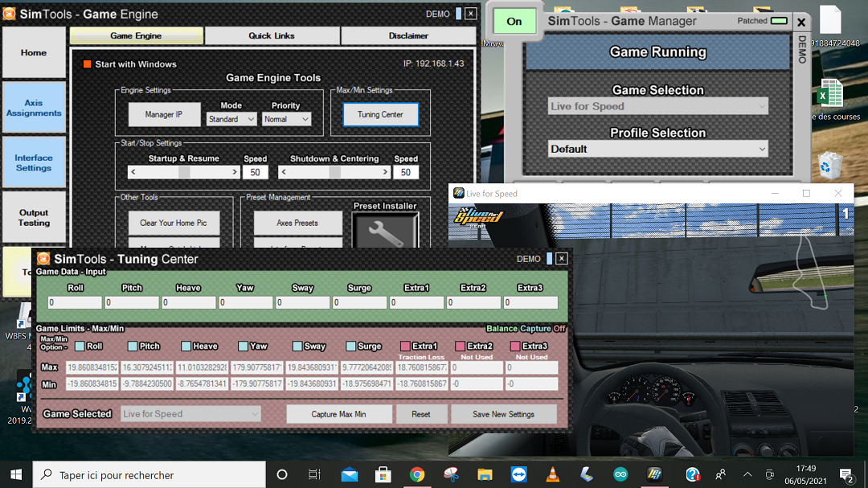Screen dimensions: 868x488
Task: Open Arduino IDE from taskbar
Action: [x=620, y=474]
